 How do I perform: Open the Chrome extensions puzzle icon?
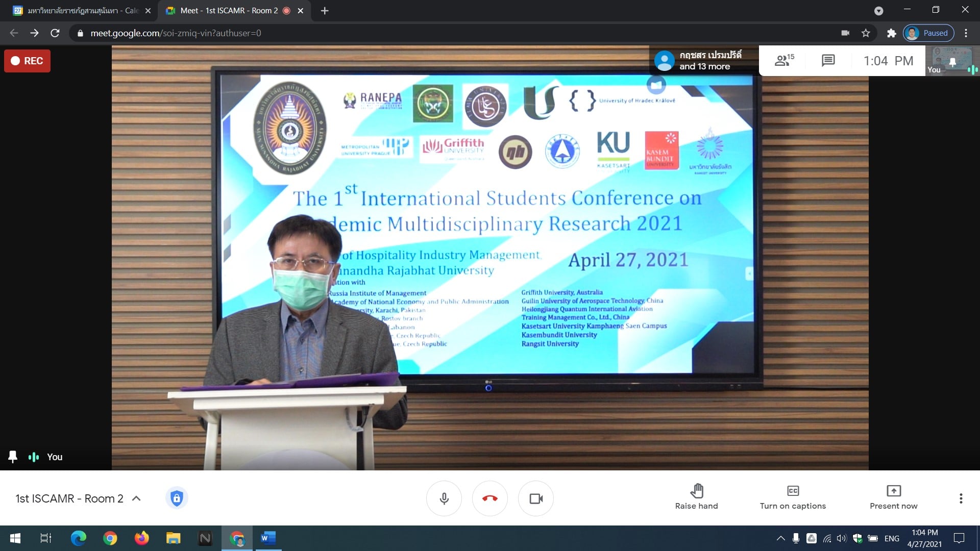point(891,33)
